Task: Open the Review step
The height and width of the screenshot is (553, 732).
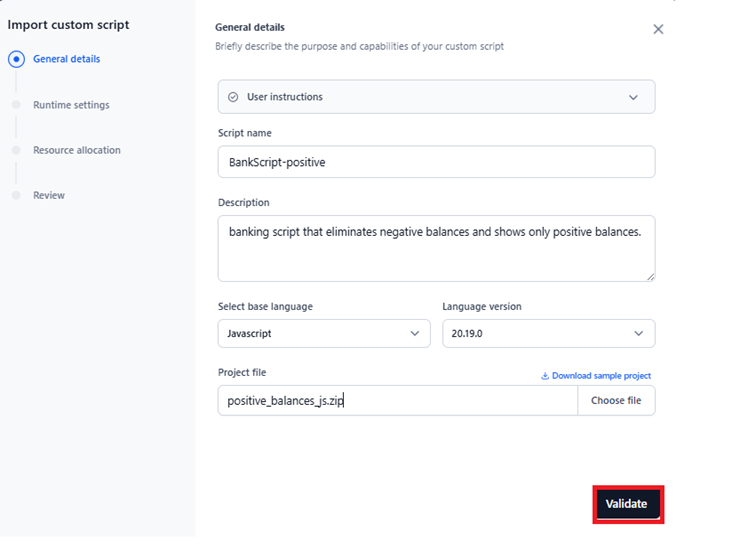Action: (49, 195)
